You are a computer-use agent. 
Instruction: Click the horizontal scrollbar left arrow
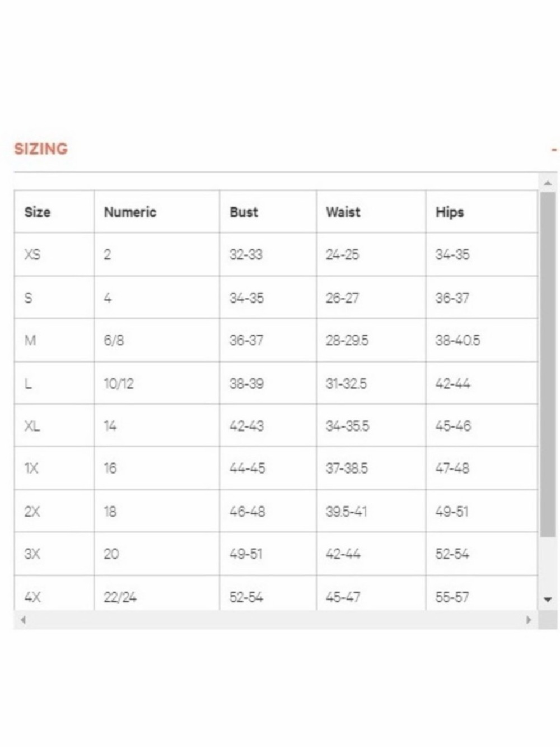(23, 620)
